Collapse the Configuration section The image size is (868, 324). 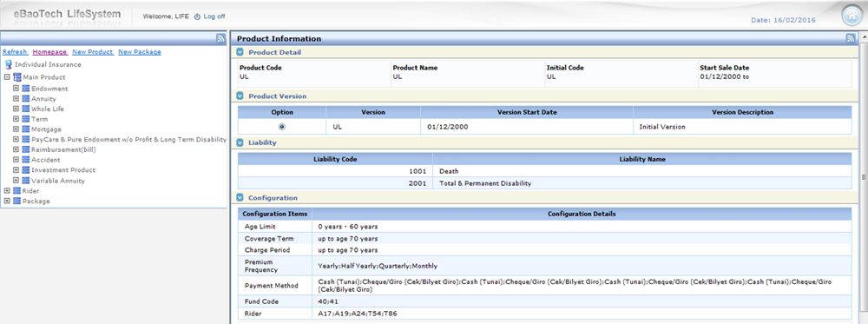point(240,198)
